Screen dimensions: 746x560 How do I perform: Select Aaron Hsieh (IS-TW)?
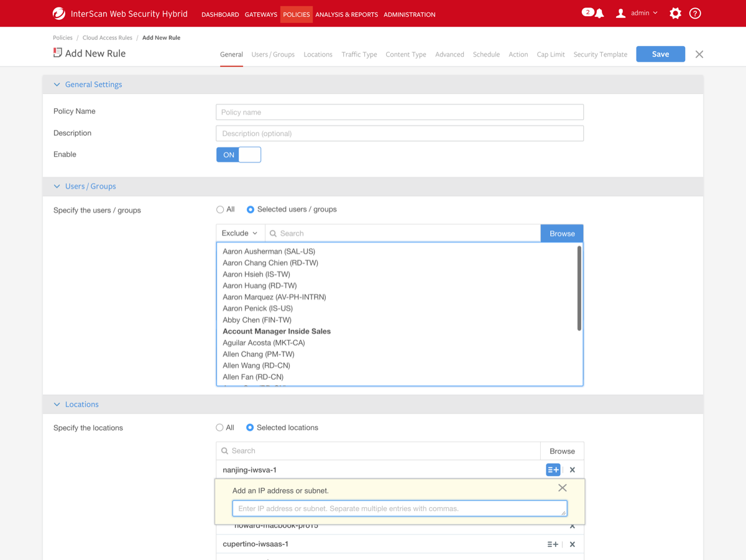coord(256,274)
